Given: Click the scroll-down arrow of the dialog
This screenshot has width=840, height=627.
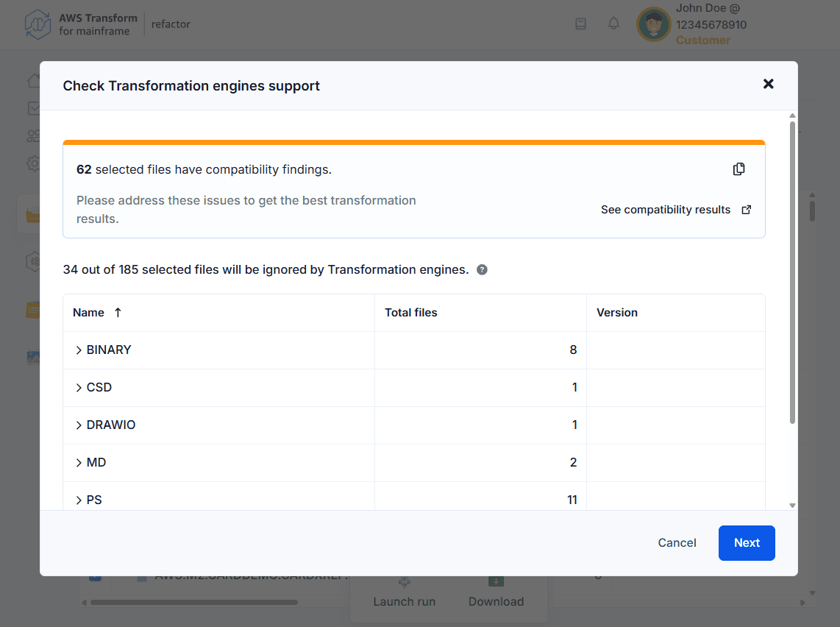Looking at the screenshot, I should click(792, 505).
